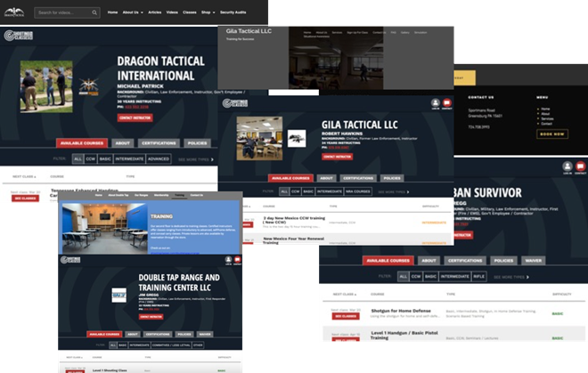This screenshot has height=373, width=588.
Task: Open Membership in the Double Tap site navigation
Action: [x=161, y=195]
